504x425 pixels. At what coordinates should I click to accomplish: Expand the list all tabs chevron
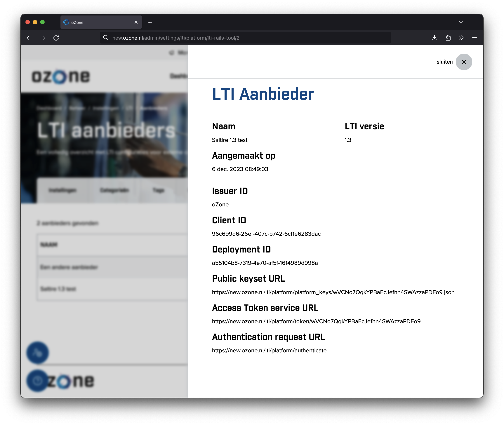tap(461, 22)
